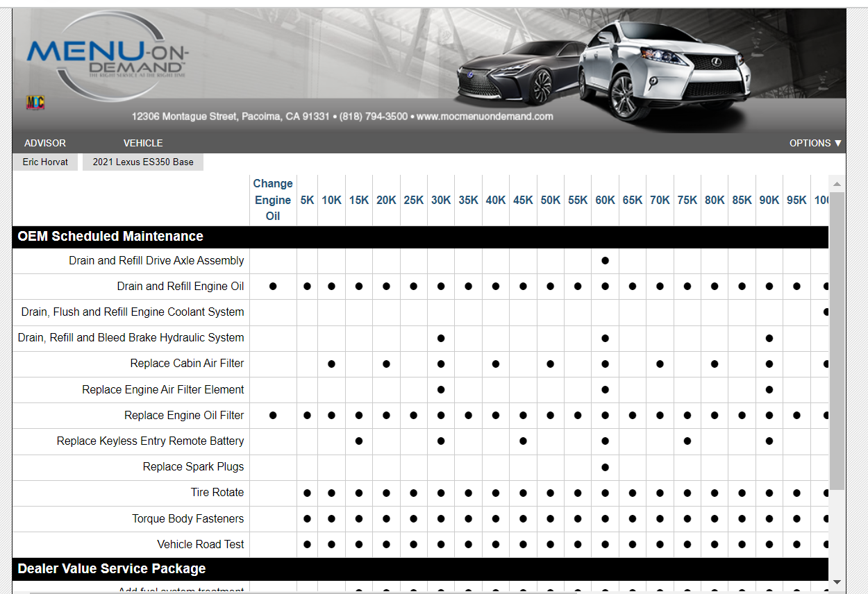
Task: Click the Keyless Entry Remote Battery dot under 75K
Action: point(687,441)
